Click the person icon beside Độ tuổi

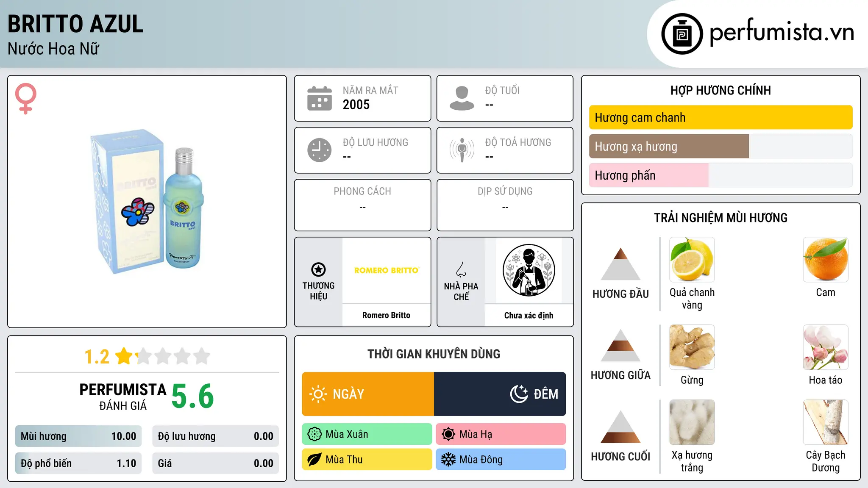[x=462, y=98]
